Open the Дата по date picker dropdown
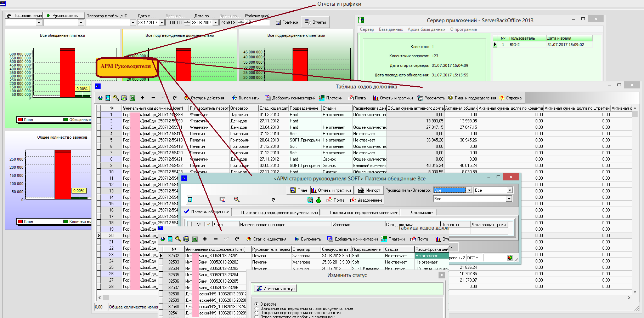The width and height of the screenshot is (644, 318). [215, 23]
